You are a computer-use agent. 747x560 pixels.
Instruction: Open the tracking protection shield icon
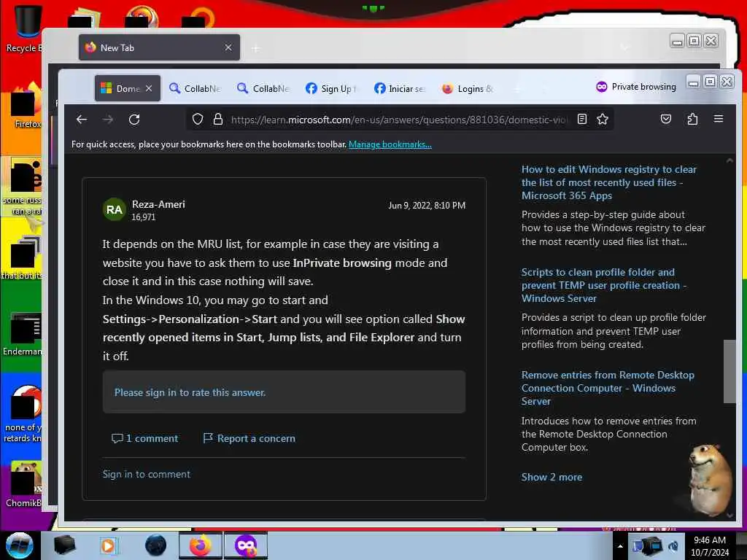[197, 119]
